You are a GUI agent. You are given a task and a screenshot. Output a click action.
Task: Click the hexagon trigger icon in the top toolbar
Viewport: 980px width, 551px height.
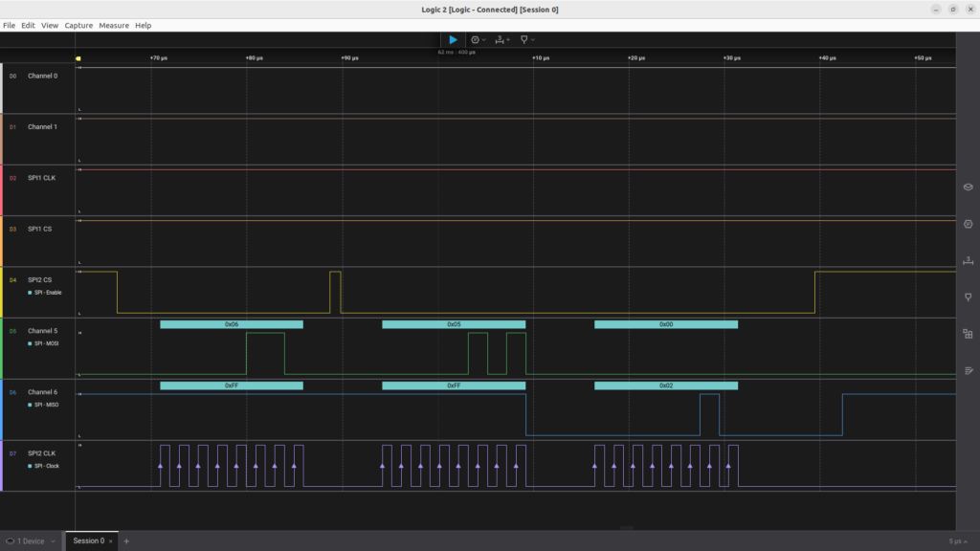click(x=475, y=40)
